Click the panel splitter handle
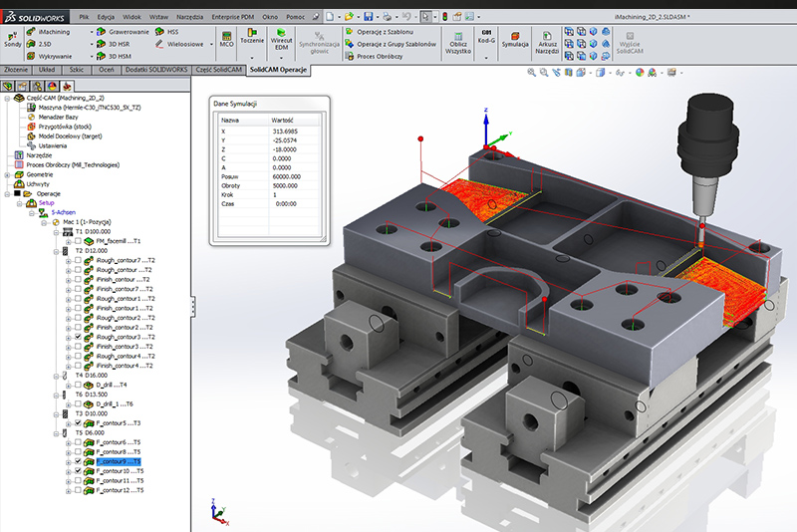This screenshot has width=797, height=532. (x=193, y=307)
